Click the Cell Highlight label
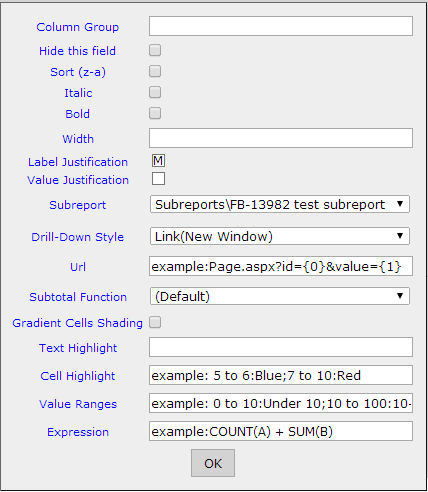 (78, 376)
